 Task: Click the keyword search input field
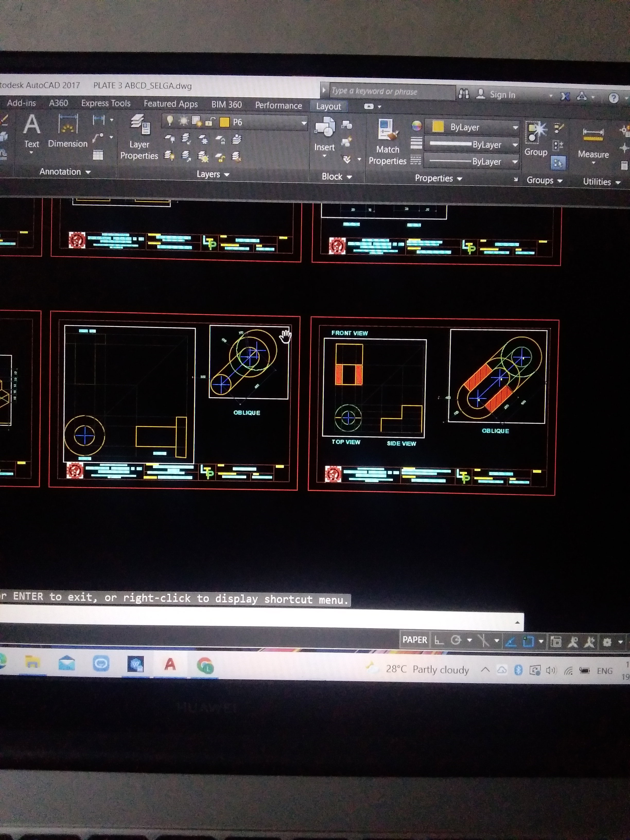392,92
